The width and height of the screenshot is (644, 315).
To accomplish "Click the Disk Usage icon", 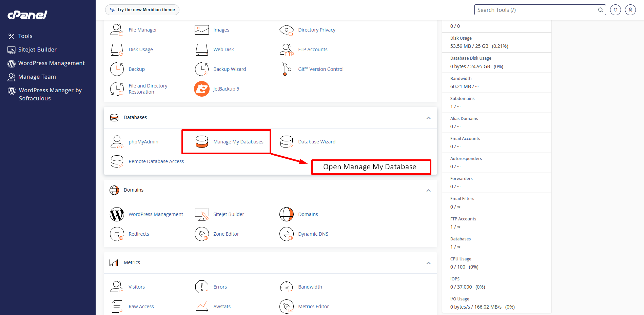I will click(x=117, y=50).
